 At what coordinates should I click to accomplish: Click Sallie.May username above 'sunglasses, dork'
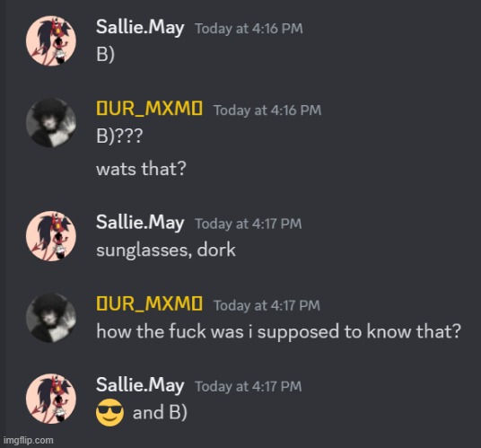click(x=140, y=223)
